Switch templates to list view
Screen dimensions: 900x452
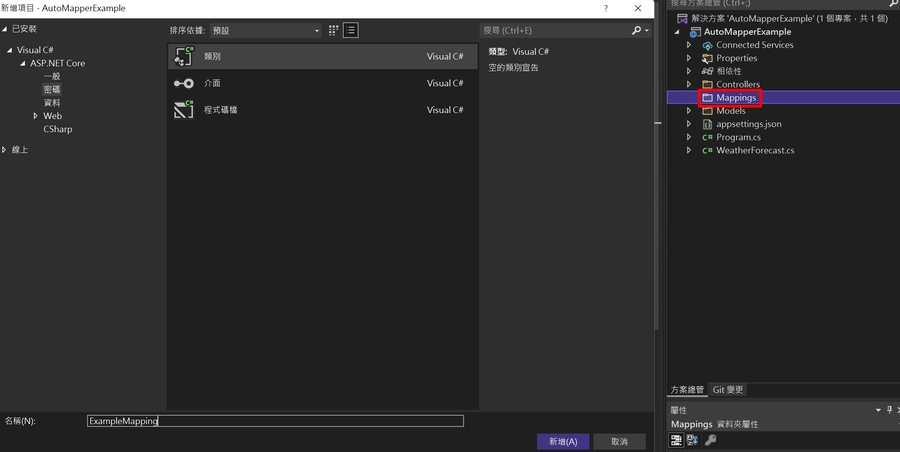tap(351, 31)
